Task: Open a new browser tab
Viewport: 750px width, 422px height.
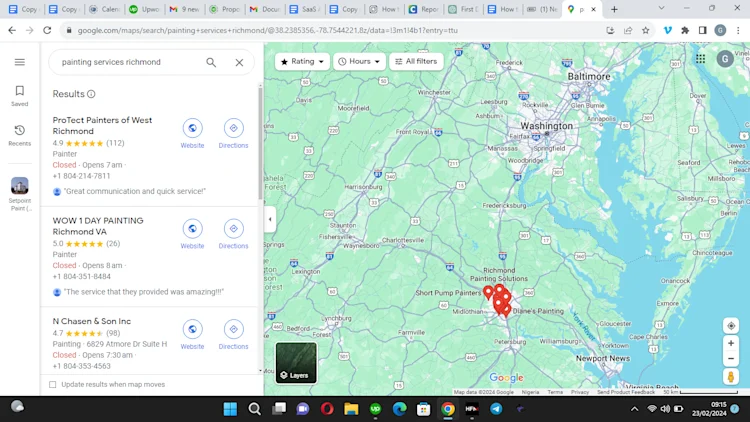Action: click(x=614, y=9)
